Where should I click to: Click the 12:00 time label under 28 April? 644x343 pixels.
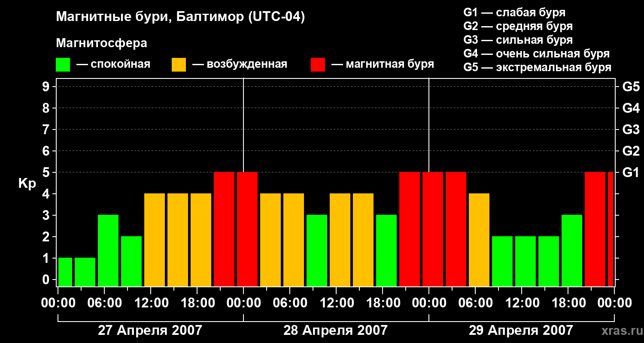point(336,303)
